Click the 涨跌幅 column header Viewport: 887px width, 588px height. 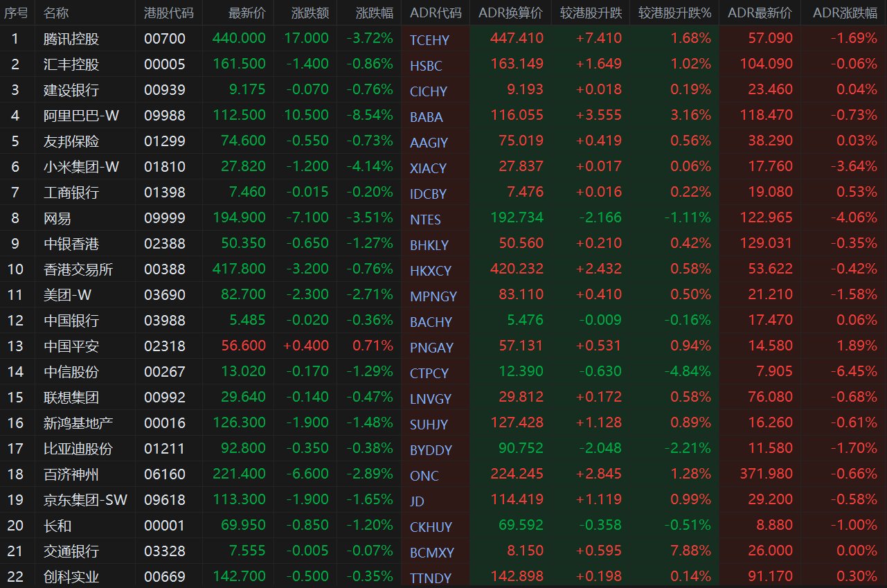tap(374, 13)
